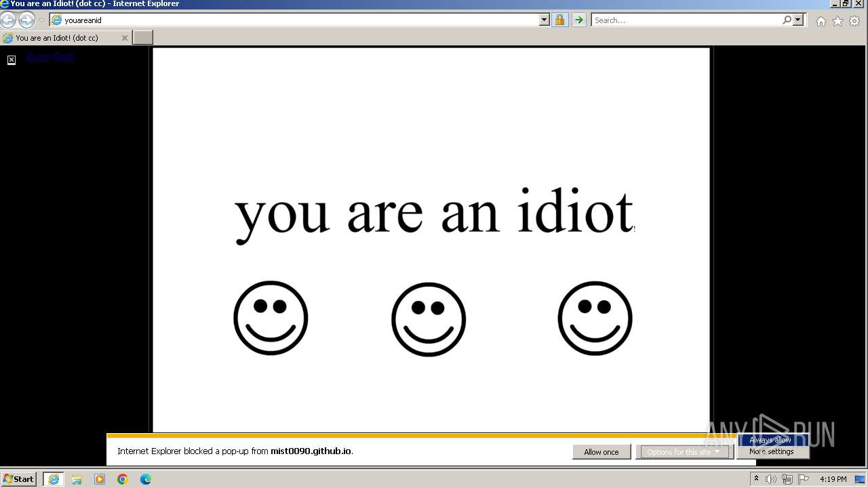
Task: Choose 'More settings' menu option
Action: pos(772,451)
